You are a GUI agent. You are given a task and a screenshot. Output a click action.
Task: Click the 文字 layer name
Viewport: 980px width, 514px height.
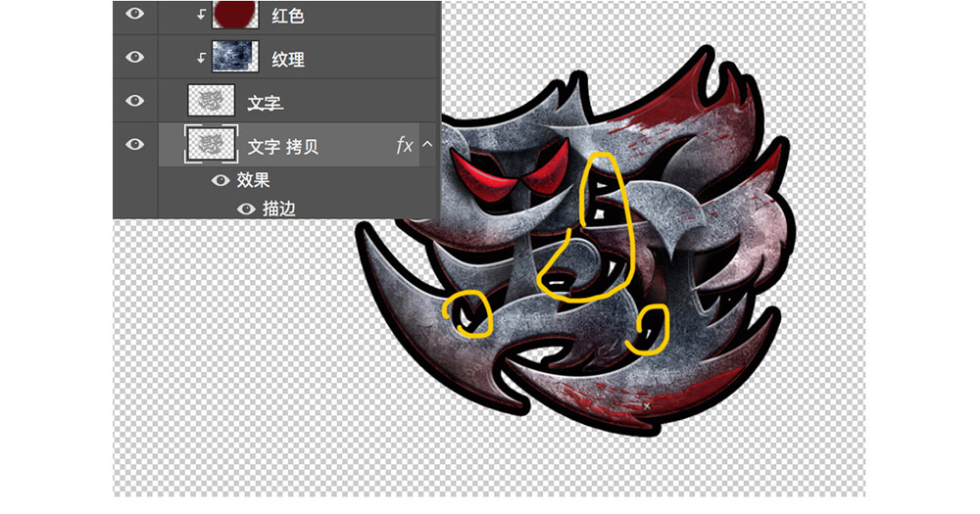tap(265, 103)
